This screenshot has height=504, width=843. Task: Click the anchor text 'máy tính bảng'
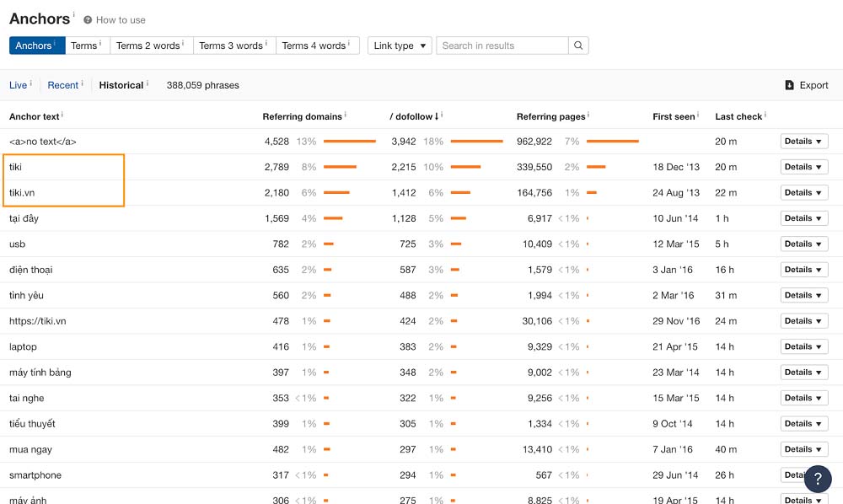coord(40,373)
